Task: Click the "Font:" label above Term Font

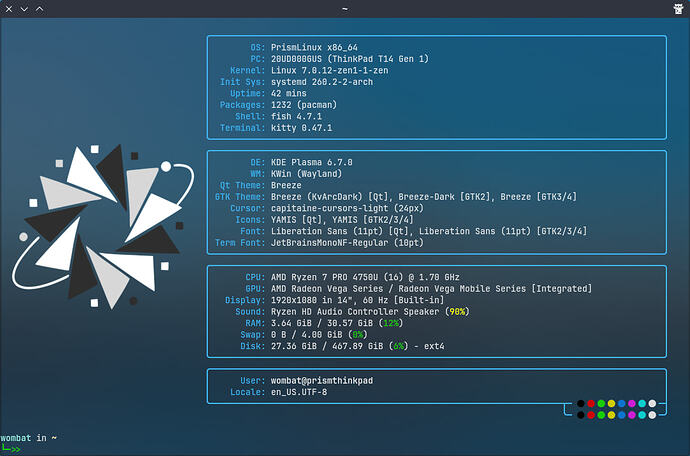Action: click(253, 231)
